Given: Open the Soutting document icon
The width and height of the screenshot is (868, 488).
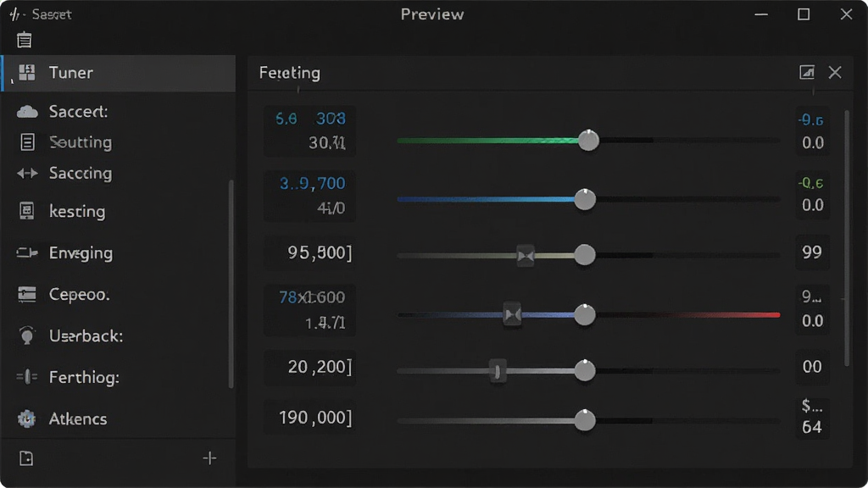Looking at the screenshot, I should (27, 142).
